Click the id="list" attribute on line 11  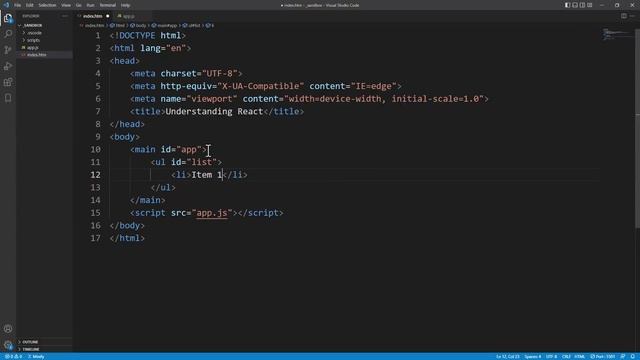tap(194, 162)
